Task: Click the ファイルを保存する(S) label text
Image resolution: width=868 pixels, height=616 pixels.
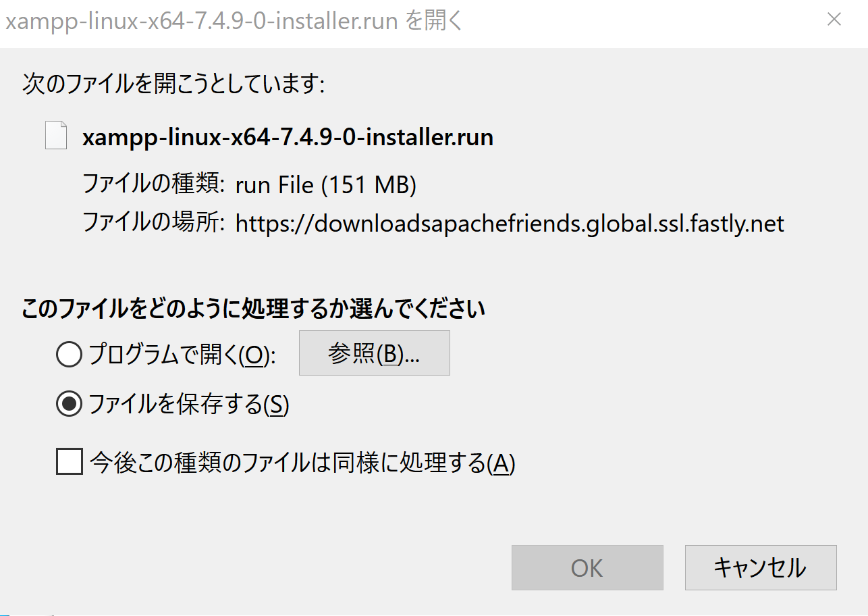Action: point(189,404)
